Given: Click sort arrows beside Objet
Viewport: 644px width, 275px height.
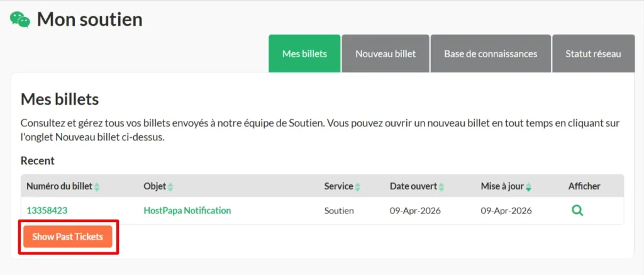Looking at the screenshot, I should coord(170,187).
